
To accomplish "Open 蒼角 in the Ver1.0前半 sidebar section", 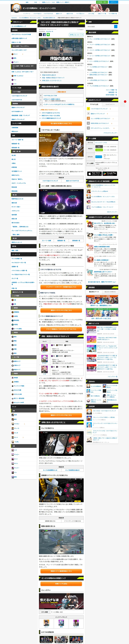I will [15, 58].
